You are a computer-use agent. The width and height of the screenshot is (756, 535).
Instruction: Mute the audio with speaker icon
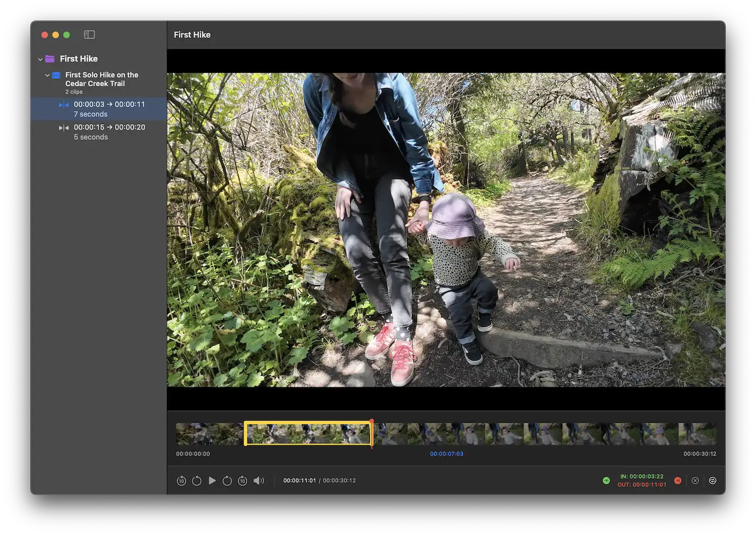tap(259, 480)
